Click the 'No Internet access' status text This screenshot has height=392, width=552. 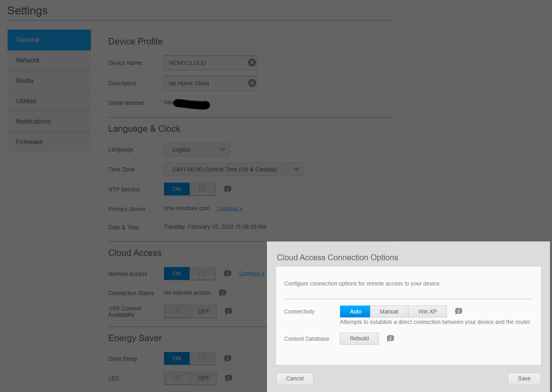click(187, 293)
